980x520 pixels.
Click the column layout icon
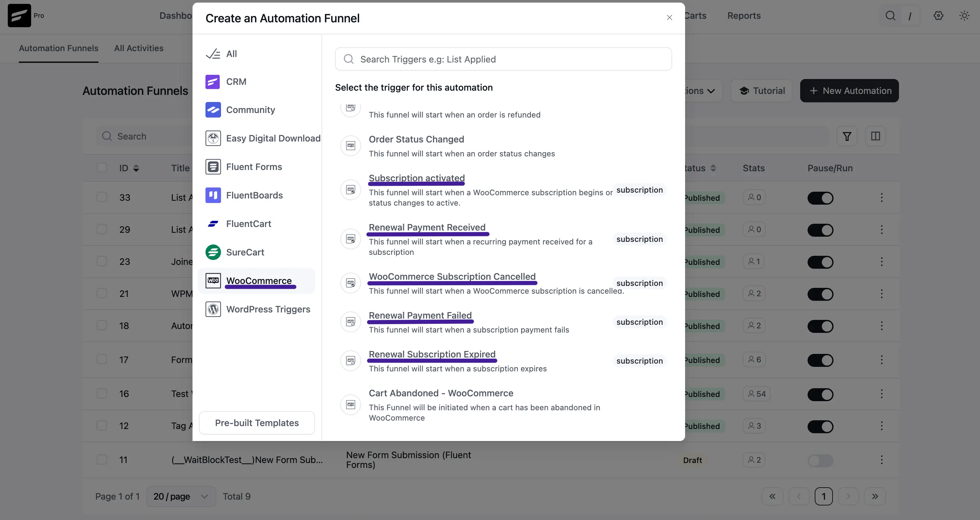[875, 136]
